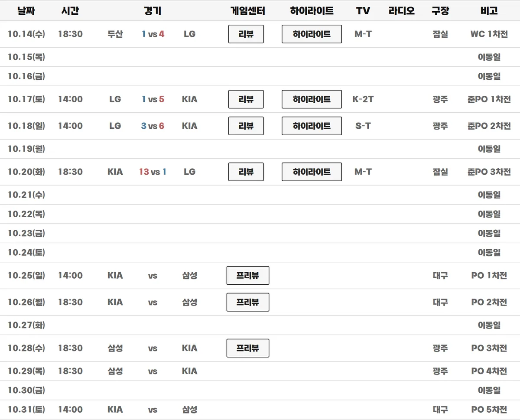Watch 하이라이트 for 10.18 준PO 2차전
520x420 pixels.
[312, 126]
